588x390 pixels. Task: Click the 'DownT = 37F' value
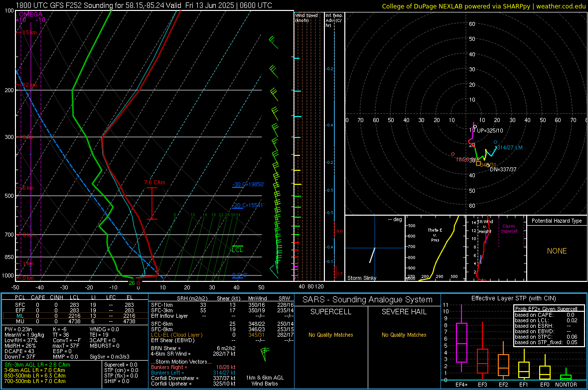coord(20,357)
